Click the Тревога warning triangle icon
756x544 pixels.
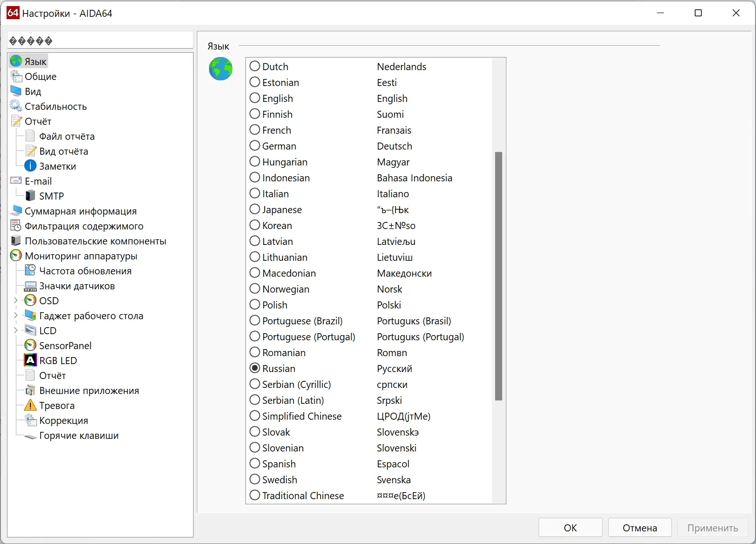[x=30, y=405]
